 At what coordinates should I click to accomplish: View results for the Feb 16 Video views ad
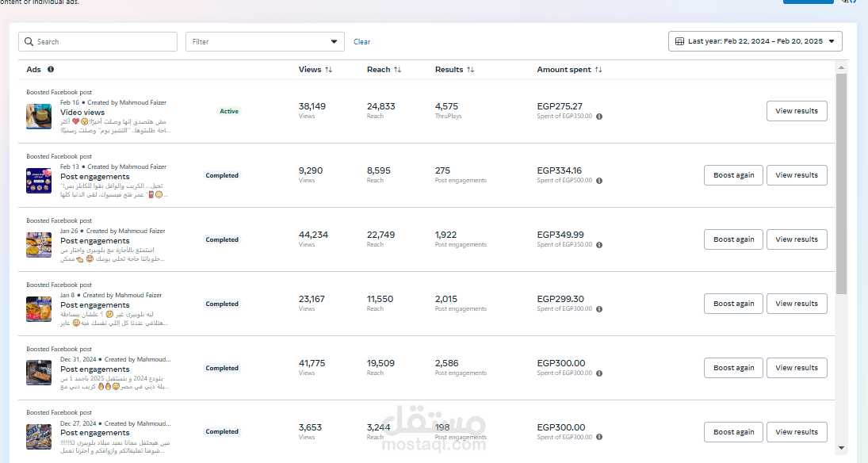point(797,111)
